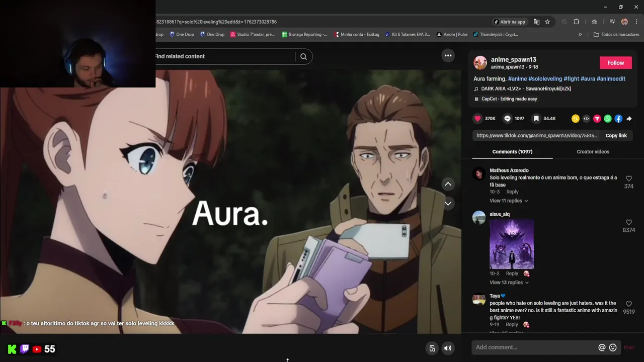This screenshot has height=362, width=644.
Task: Click the greyed-out Post comment button
Action: point(629,347)
